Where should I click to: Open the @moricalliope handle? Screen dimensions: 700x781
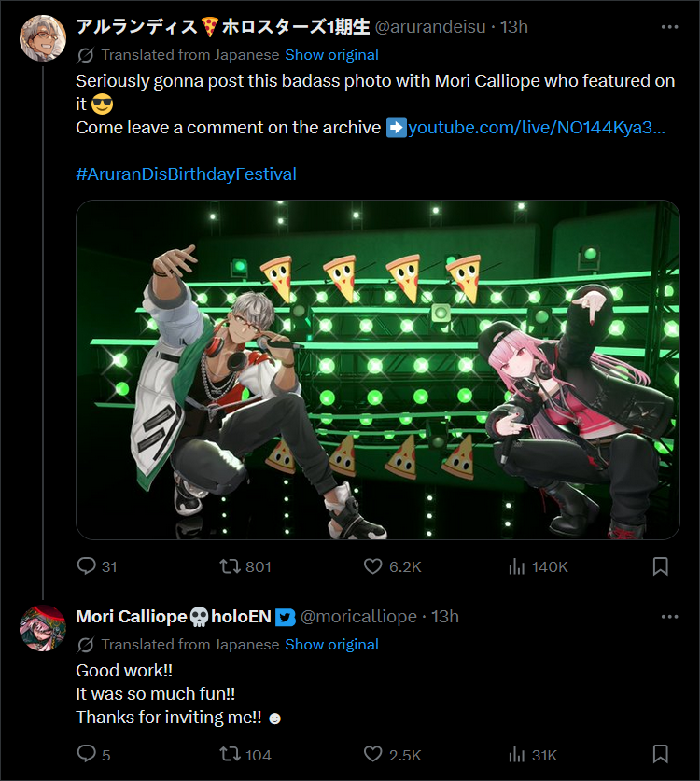(x=358, y=616)
